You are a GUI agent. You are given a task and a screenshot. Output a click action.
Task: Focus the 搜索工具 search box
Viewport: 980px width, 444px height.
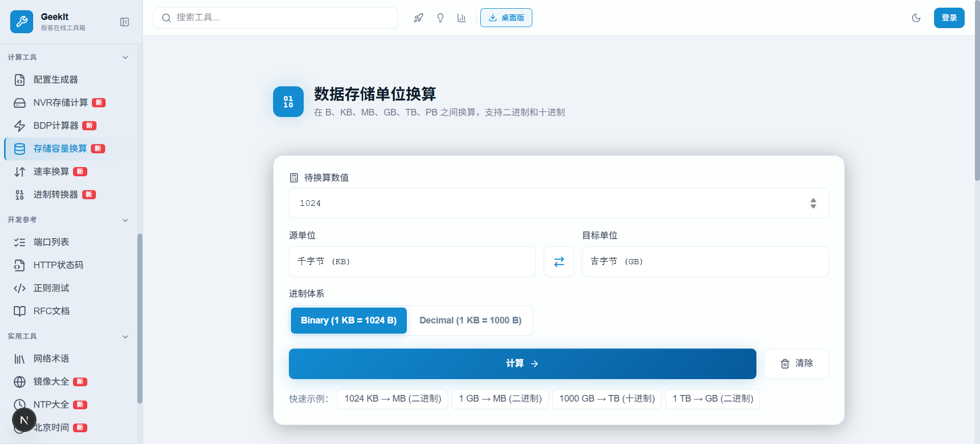tap(276, 18)
